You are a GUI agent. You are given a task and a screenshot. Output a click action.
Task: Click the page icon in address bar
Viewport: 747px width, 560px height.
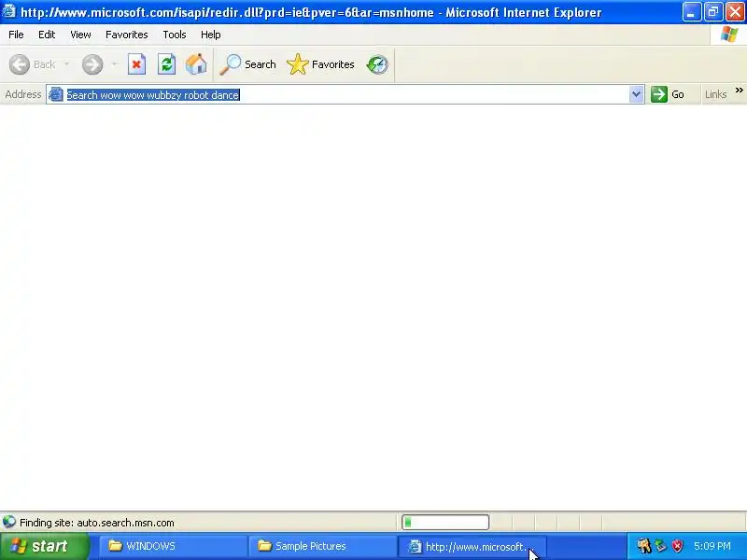pos(56,94)
